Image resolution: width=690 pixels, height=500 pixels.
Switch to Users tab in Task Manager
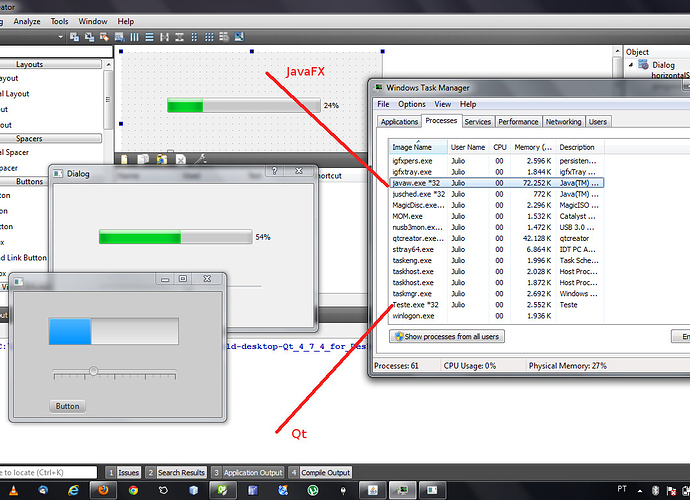tap(598, 122)
